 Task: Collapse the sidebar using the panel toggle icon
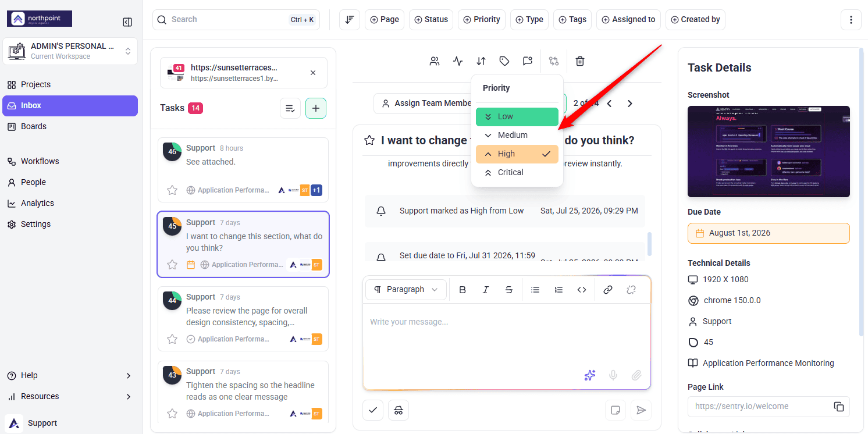click(127, 22)
